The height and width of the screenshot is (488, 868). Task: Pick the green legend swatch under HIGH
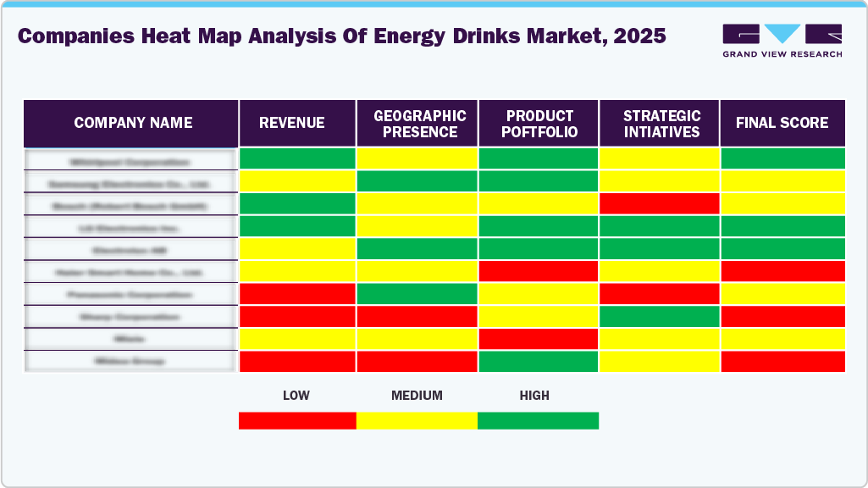(538, 420)
